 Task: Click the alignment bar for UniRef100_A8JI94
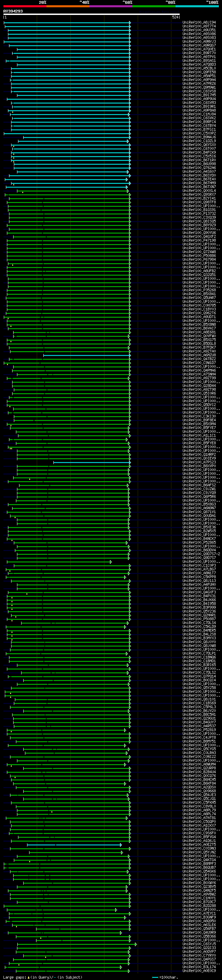pyautogui.click(x=67, y=23)
